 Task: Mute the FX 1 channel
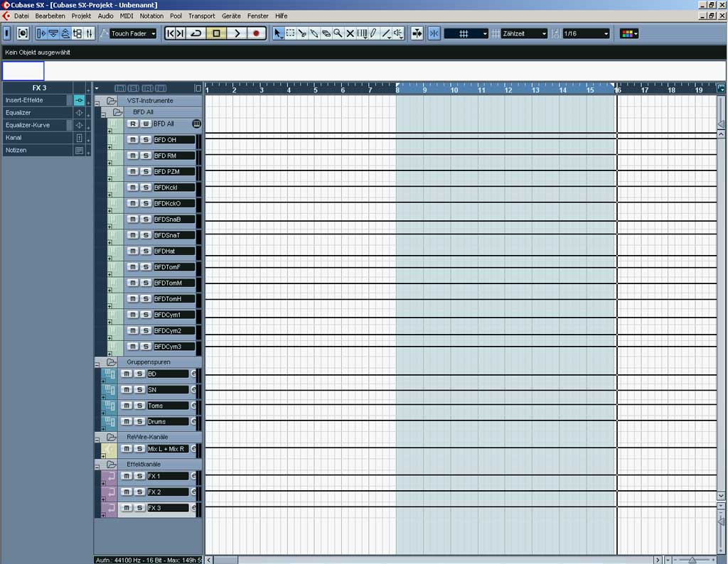(127, 476)
